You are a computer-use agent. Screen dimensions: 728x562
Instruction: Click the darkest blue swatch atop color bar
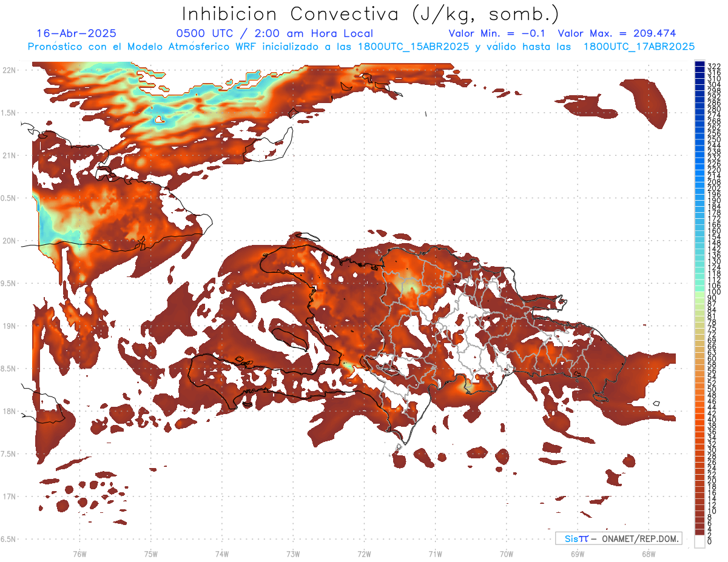point(699,64)
